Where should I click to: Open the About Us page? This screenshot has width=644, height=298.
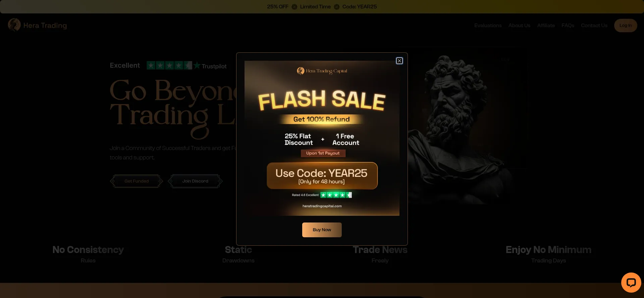519,26
